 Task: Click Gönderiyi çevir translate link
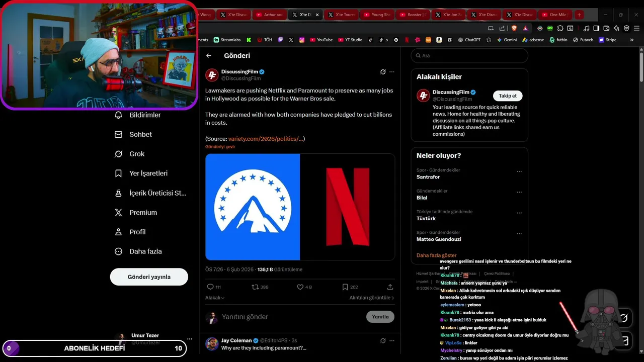pyautogui.click(x=220, y=147)
